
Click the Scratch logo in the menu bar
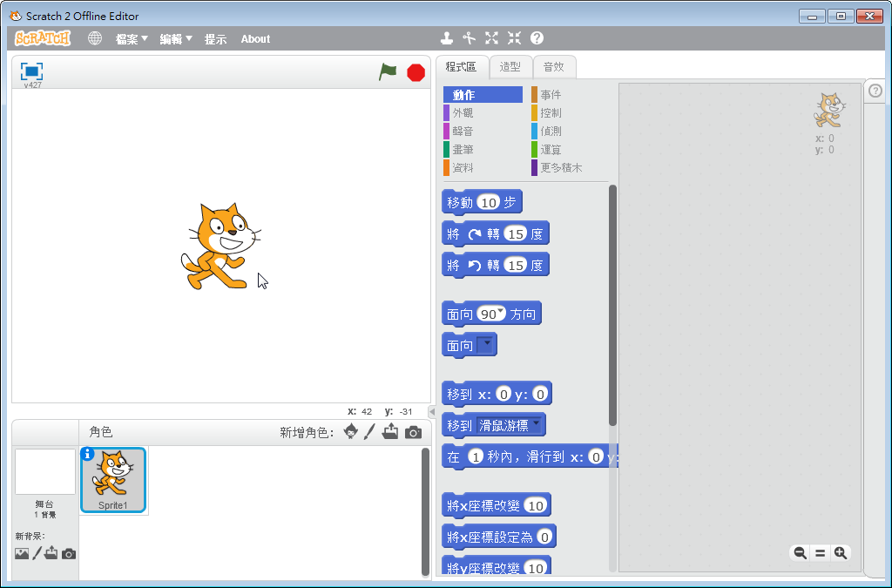pyautogui.click(x=43, y=38)
